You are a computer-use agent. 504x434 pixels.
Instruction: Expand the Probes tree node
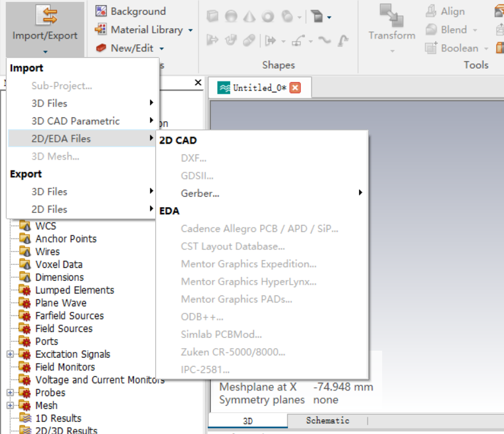pyautogui.click(x=10, y=393)
